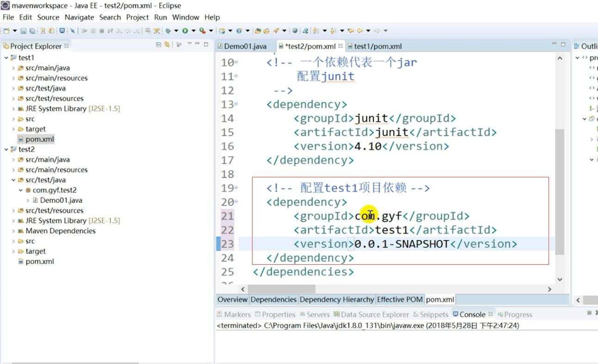
Task: Open Project Explorer view menu triangle
Action: point(189,43)
